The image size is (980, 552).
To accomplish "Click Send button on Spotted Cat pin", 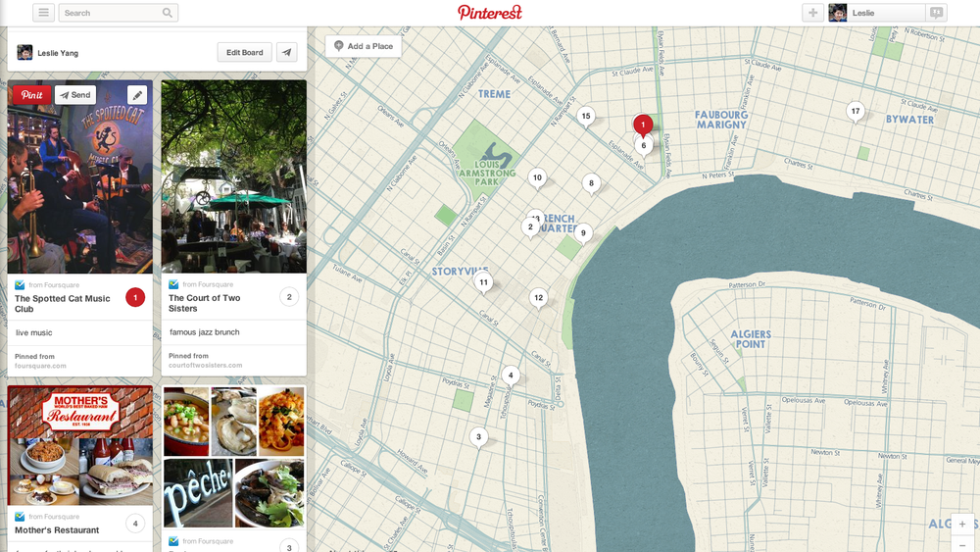I will (x=75, y=95).
